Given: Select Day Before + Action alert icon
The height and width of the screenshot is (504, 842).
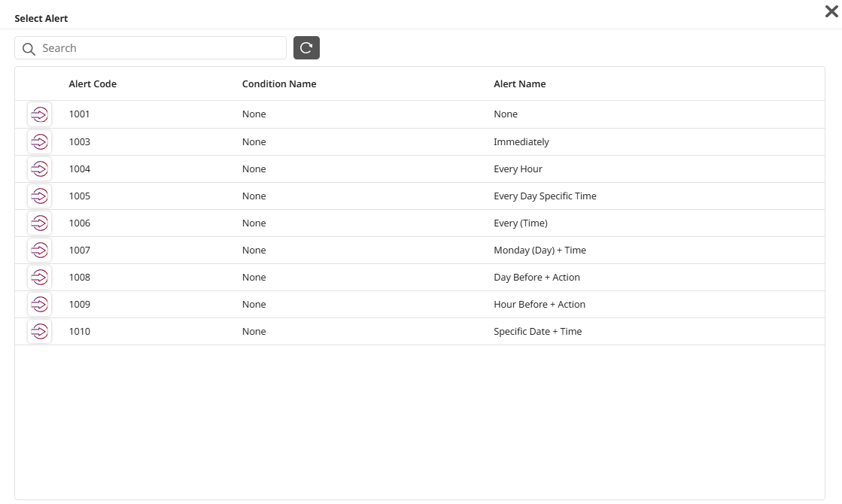Looking at the screenshot, I should (x=40, y=277).
